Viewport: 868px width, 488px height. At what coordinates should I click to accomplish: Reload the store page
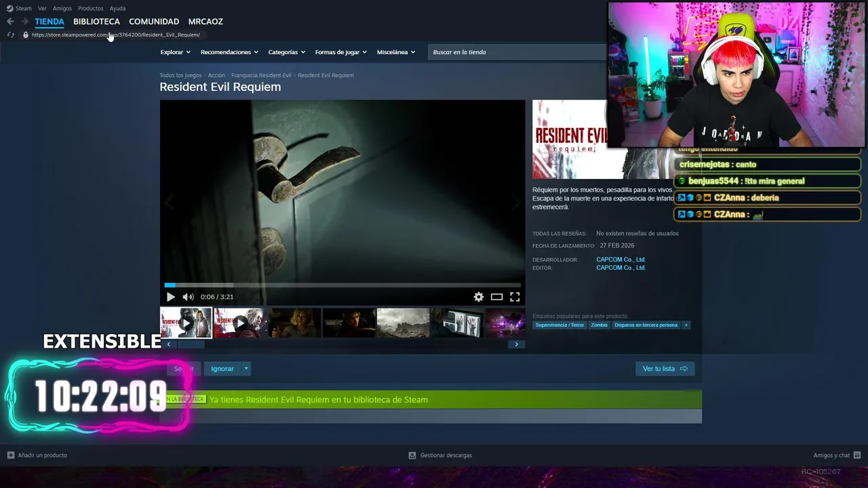tap(10, 35)
